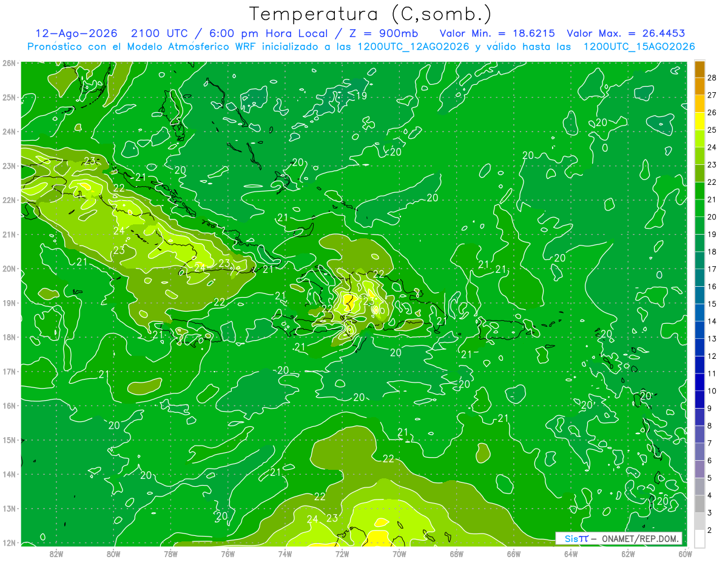
Task: Click the yellow legend band between 24 and 25
Action: click(x=699, y=138)
